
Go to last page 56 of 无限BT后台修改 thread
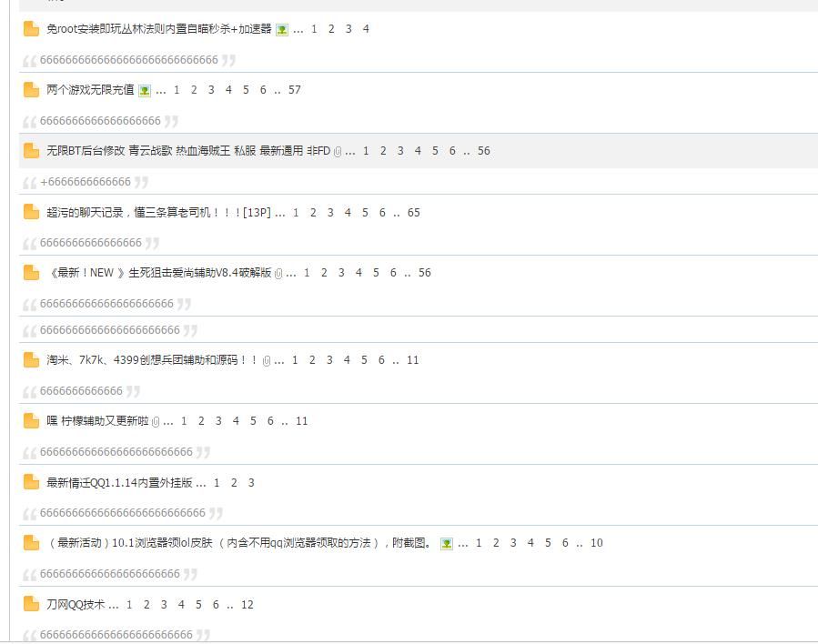[484, 151]
